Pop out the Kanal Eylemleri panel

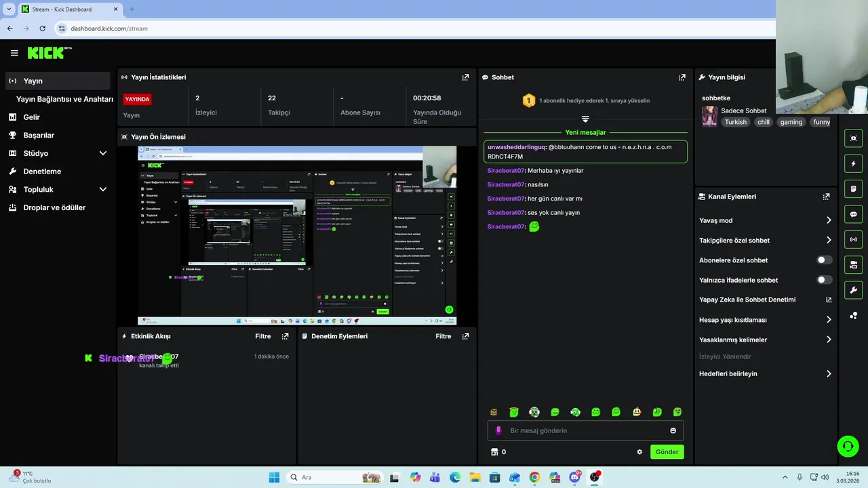tap(826, 197)
